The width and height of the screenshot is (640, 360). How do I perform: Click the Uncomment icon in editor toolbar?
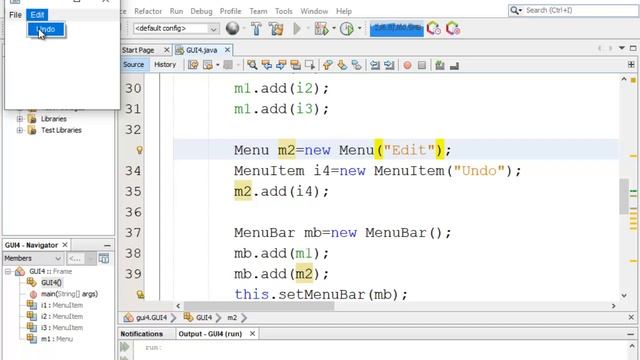(454, 65)
